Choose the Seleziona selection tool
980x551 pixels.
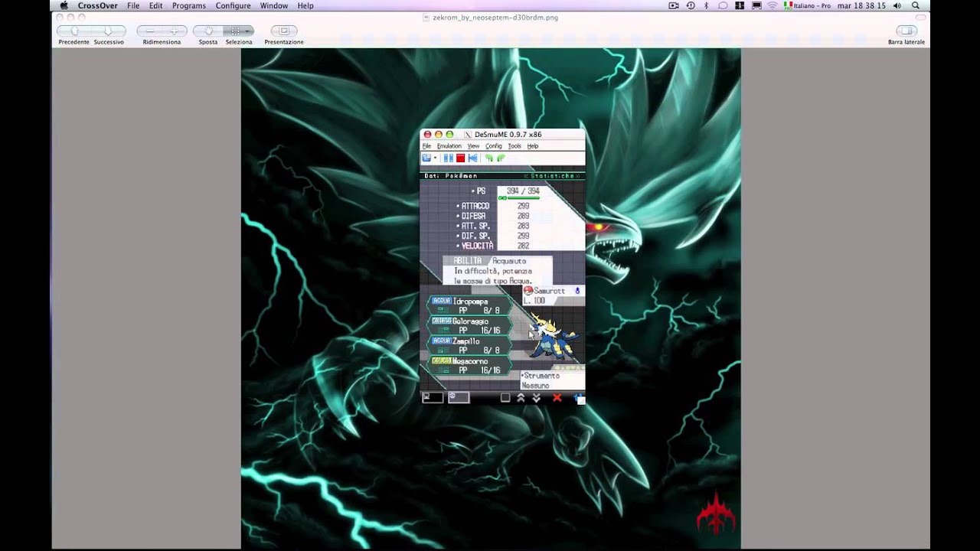click(x=238, y=31)
